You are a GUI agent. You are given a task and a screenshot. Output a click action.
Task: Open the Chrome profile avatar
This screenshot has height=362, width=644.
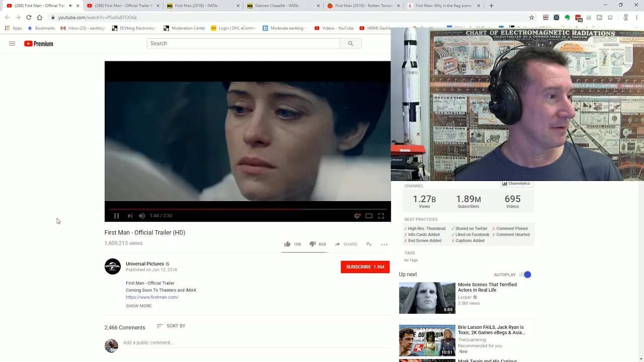click(x=626, y=17)
